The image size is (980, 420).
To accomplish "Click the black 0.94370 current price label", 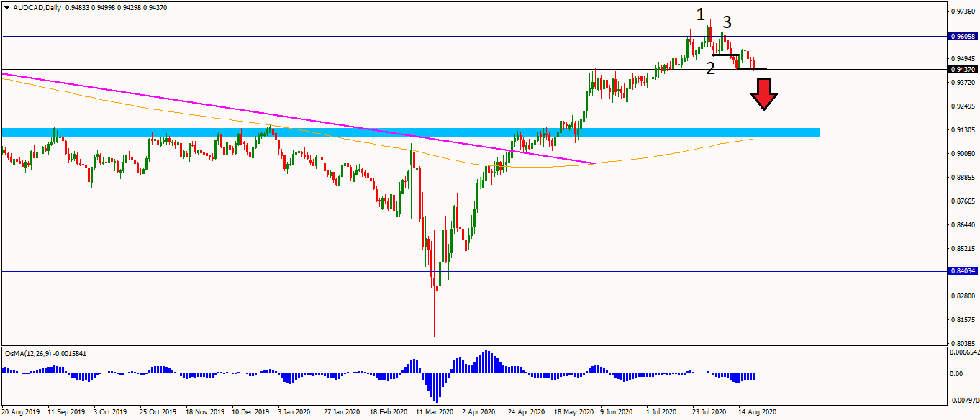I will tap(963, 69).
